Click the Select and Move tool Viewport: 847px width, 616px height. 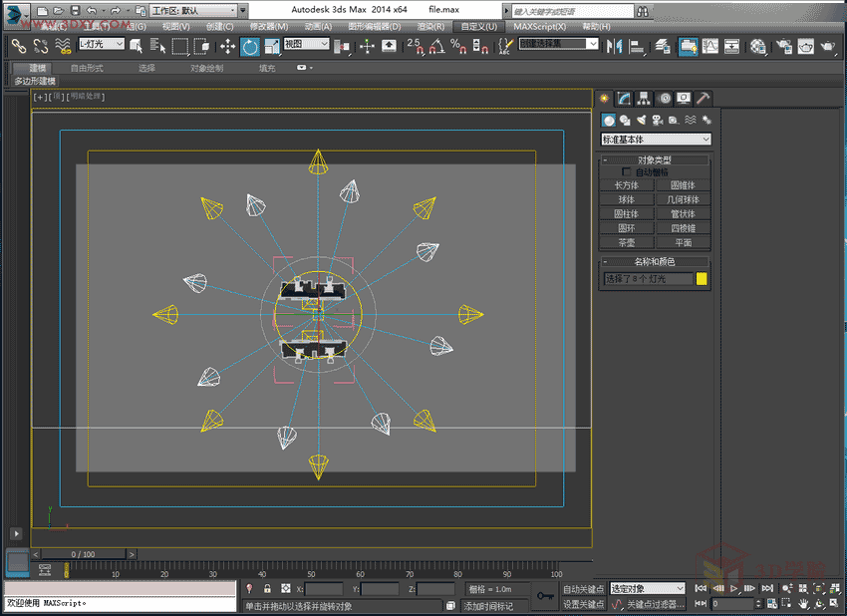[x=227, y=46]
